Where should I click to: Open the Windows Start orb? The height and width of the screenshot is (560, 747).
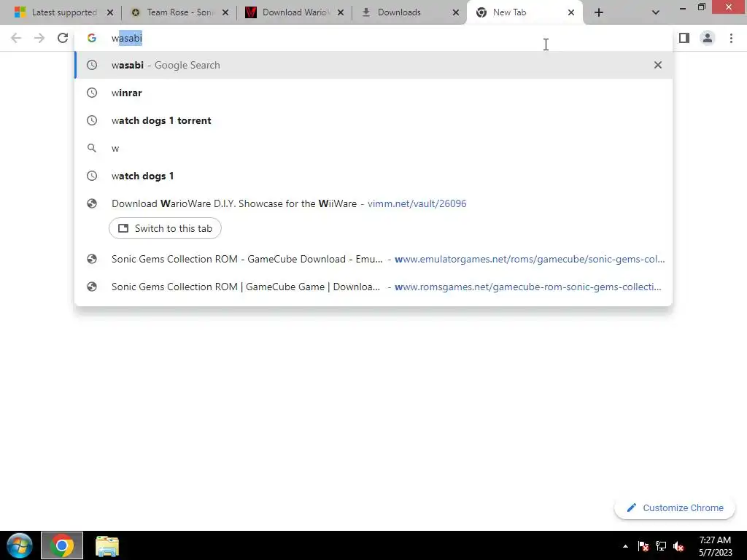(x=20, y=545)
